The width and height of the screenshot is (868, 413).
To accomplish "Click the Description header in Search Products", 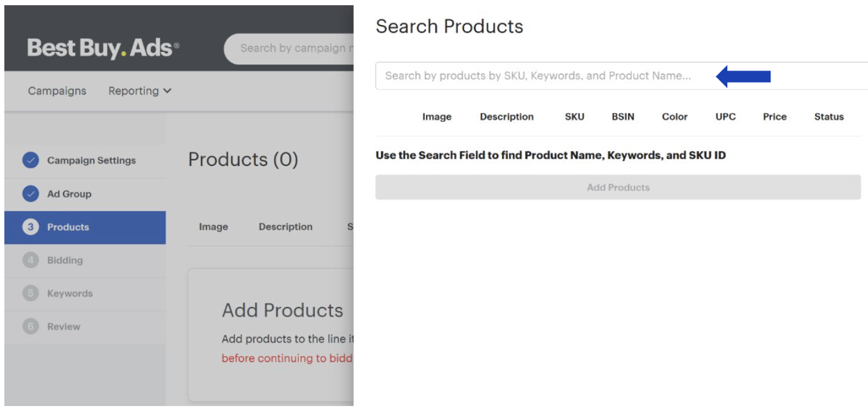I will [507, 117].
